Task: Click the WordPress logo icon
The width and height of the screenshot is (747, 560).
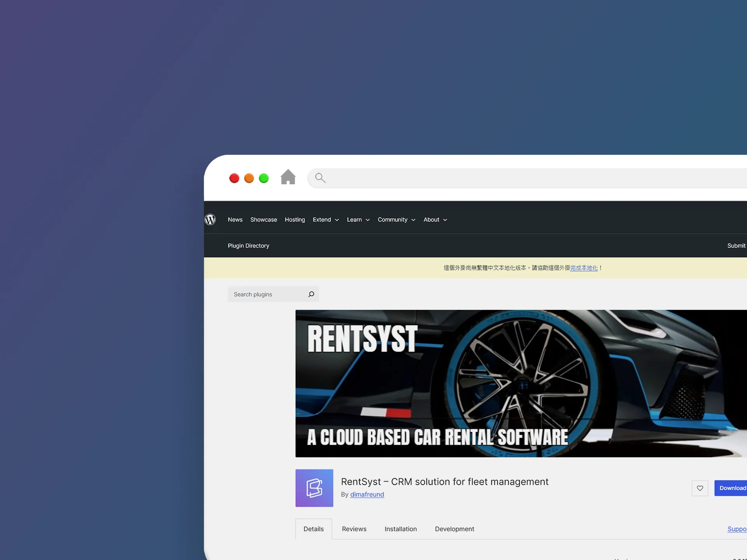Action: pos(210,220)
